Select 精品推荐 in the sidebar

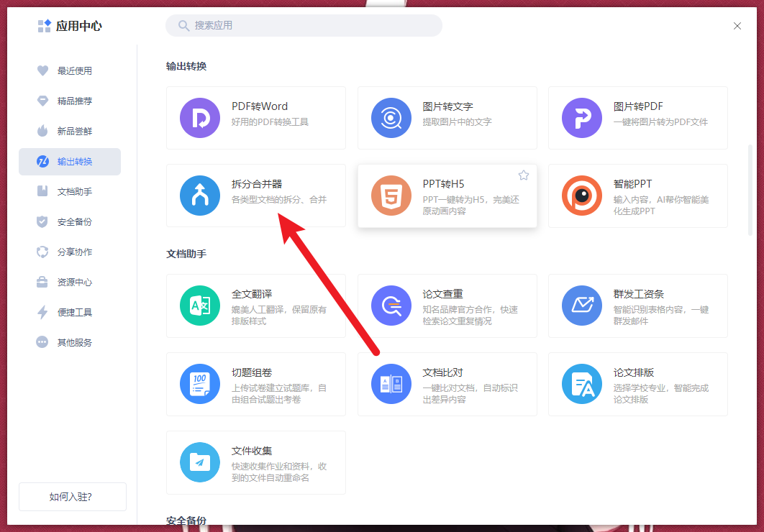(70, 101)
